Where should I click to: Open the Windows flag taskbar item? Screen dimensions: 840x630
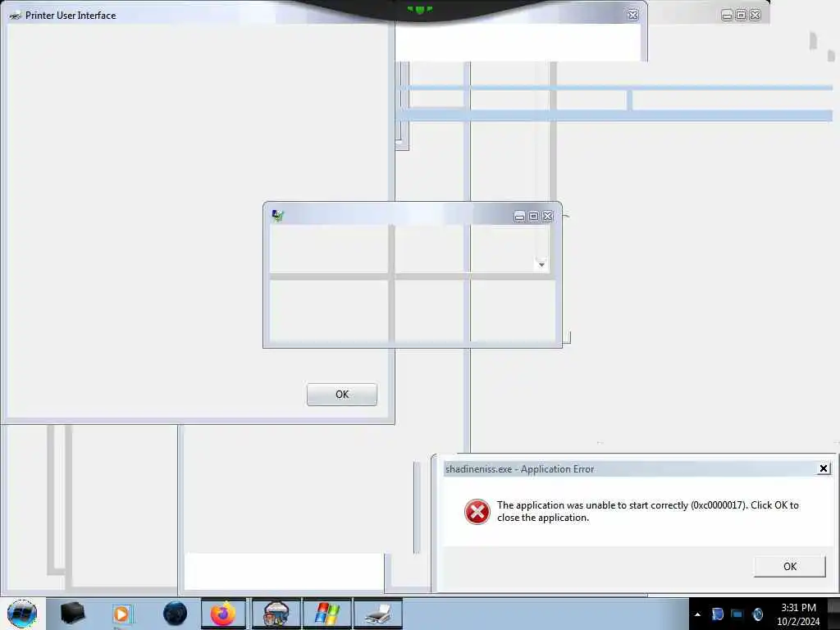tap(326, 614)
